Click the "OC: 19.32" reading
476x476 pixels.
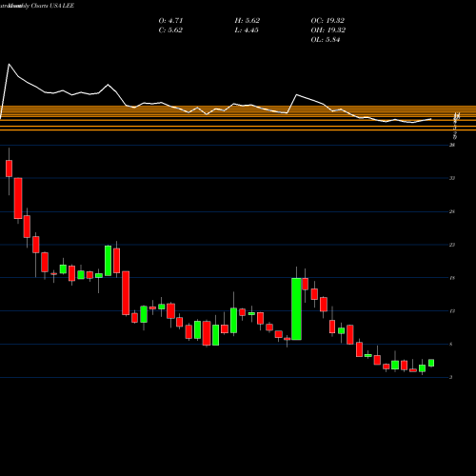pyautogui.click(x=327, y=21)
